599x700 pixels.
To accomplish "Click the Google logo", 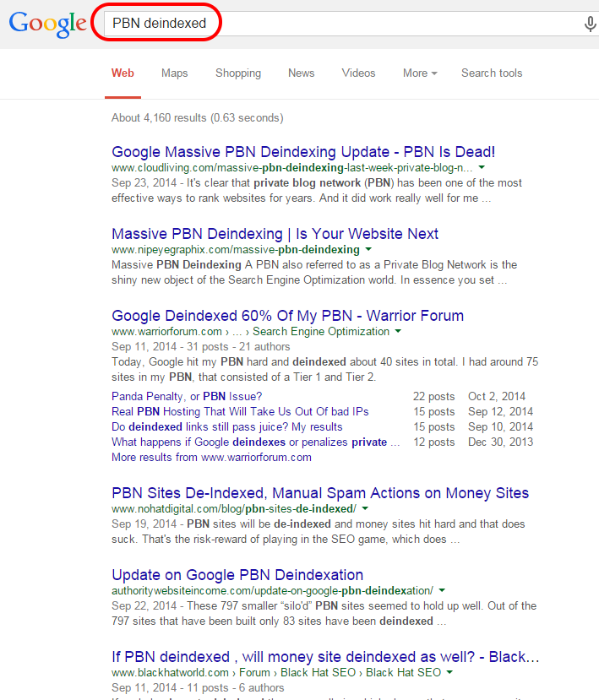I will 48,24.
